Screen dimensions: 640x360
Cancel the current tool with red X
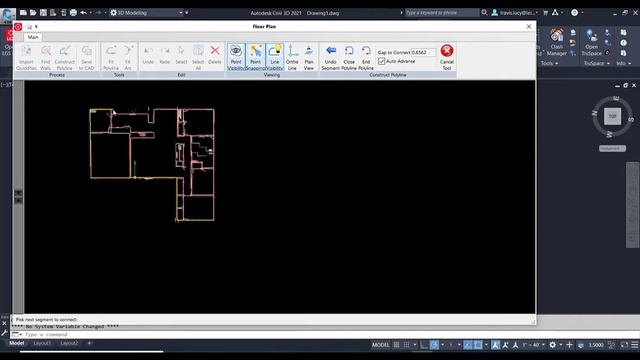pos(447,57)
